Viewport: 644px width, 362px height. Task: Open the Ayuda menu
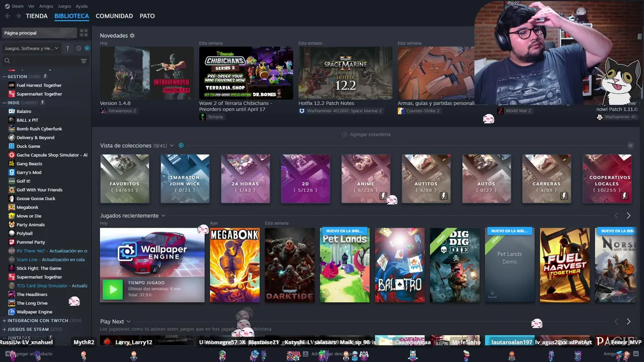pyautogui.click(x=82, y=6)
